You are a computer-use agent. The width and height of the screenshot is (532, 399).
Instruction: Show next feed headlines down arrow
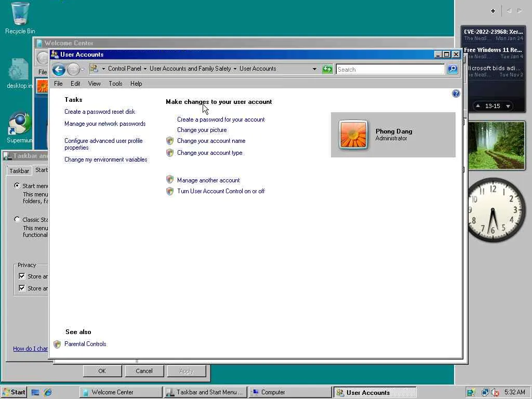pos(508,106)
